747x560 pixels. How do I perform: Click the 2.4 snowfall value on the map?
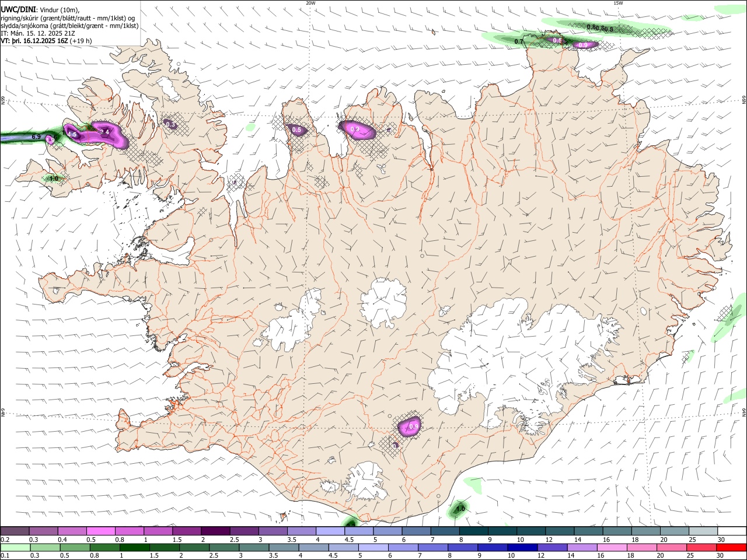[x=106, y=132]
